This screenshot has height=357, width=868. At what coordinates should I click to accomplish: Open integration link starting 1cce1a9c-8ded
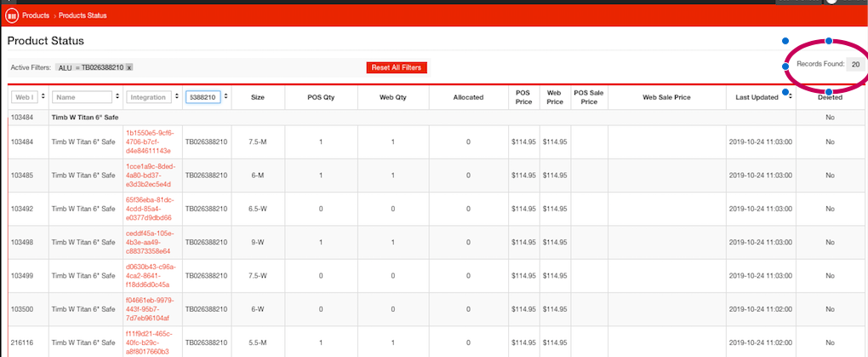150,176
